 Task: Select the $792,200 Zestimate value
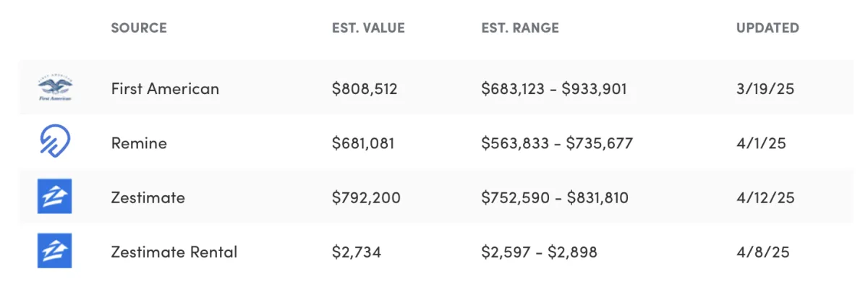366,197
